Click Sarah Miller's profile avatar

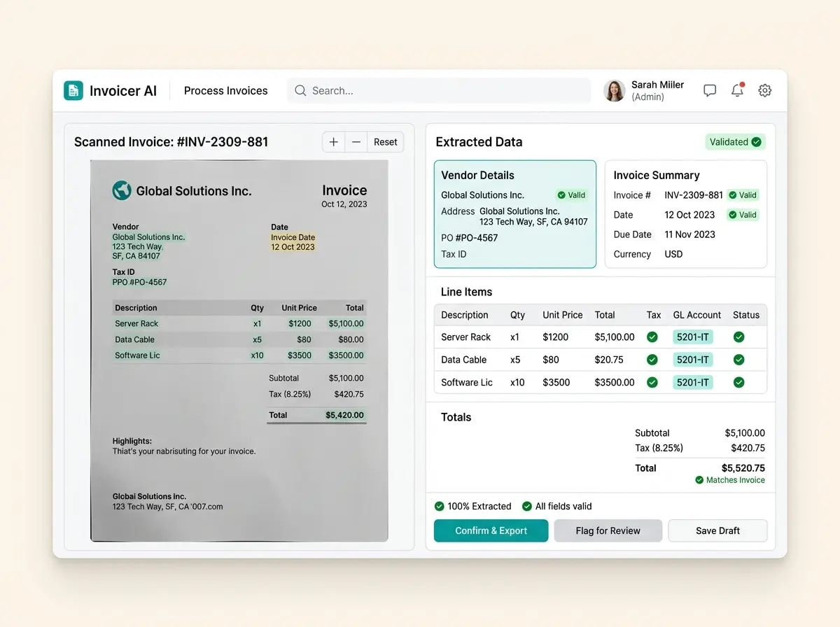(614, 90)
